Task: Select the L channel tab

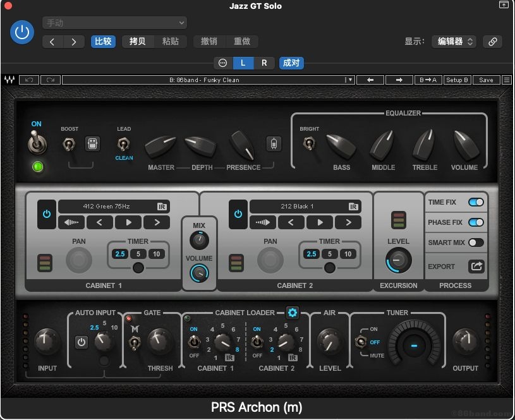Action: click(243, 63)
